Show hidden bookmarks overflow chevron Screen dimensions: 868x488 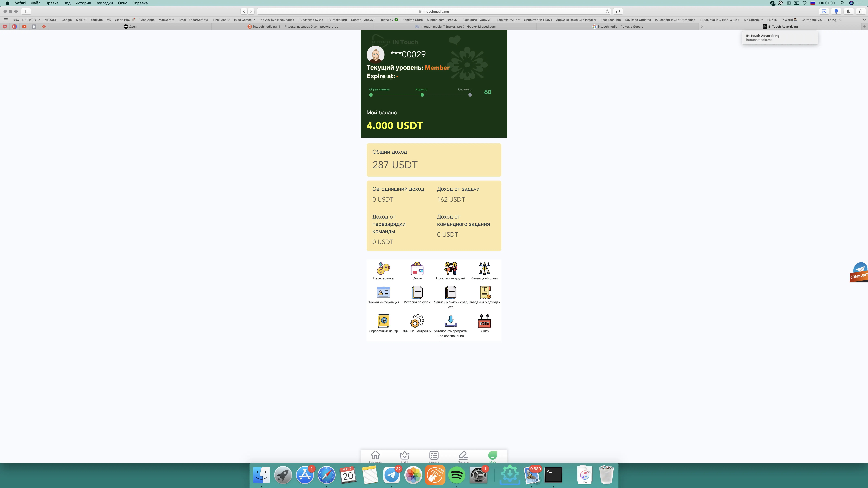[x=864, y=20]
